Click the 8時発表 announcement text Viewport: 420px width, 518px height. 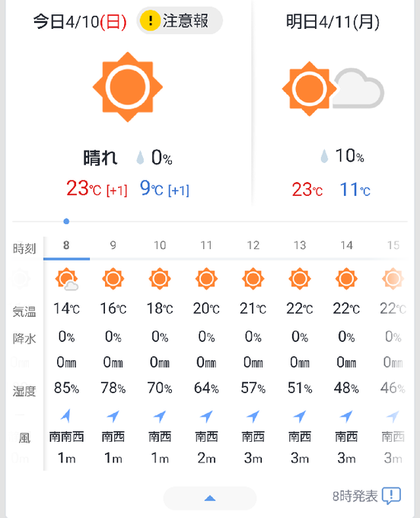(355, 496)
